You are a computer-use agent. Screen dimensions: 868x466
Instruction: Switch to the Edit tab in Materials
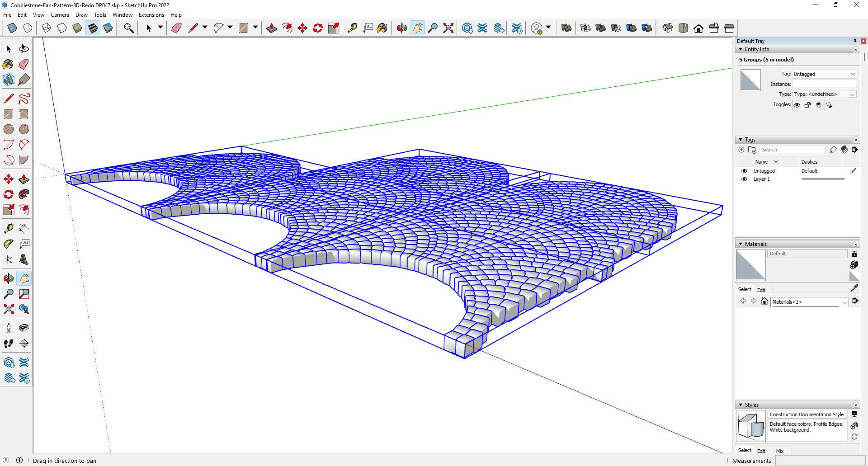pyautogui.click(x=761, y=290)
